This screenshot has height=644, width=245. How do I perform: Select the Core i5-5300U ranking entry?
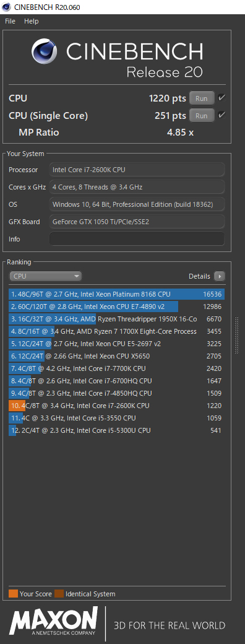click(x=116, y=430)
